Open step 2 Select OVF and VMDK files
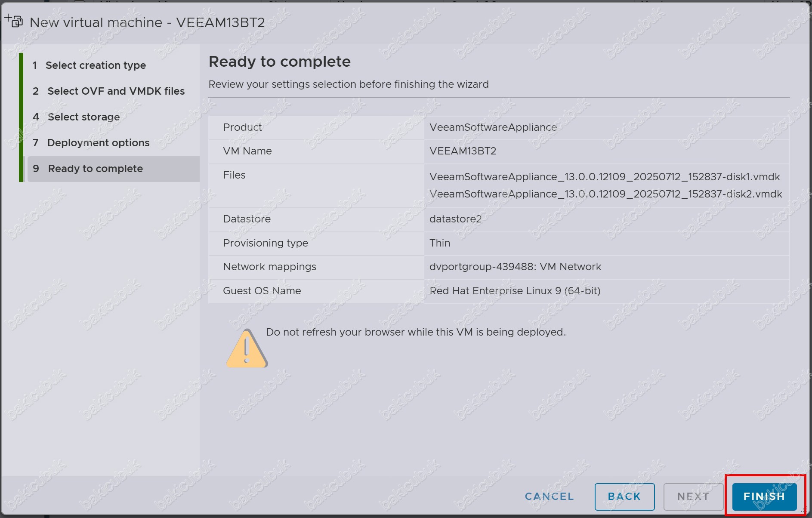The height and width of the screenshot is (518, 812). (x=108, y=91)
